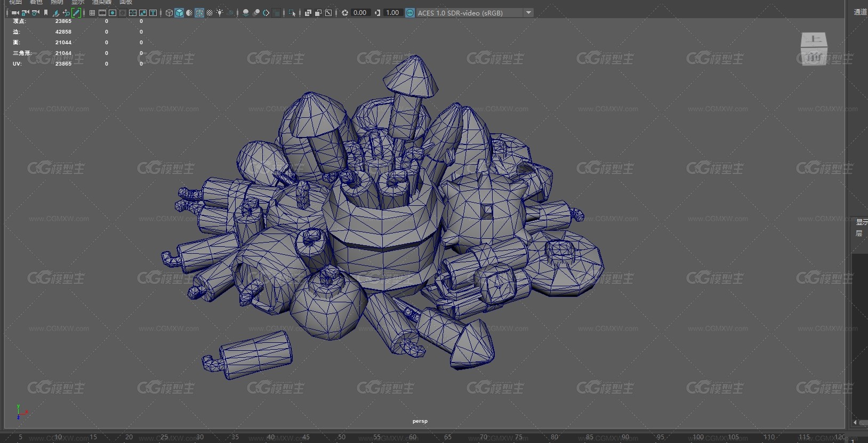Open the 视图 panel menu
This screenshot has height=443, width=868.
15,2
